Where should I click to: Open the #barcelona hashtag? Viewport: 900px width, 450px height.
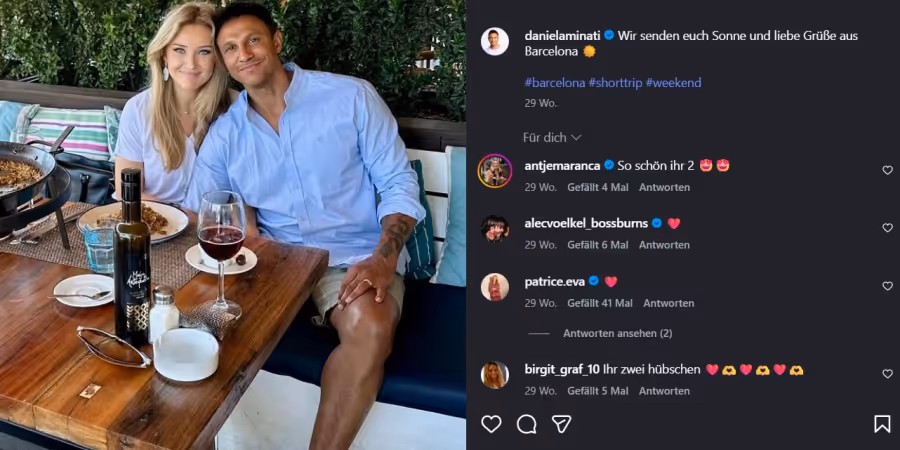coord(554,82)
